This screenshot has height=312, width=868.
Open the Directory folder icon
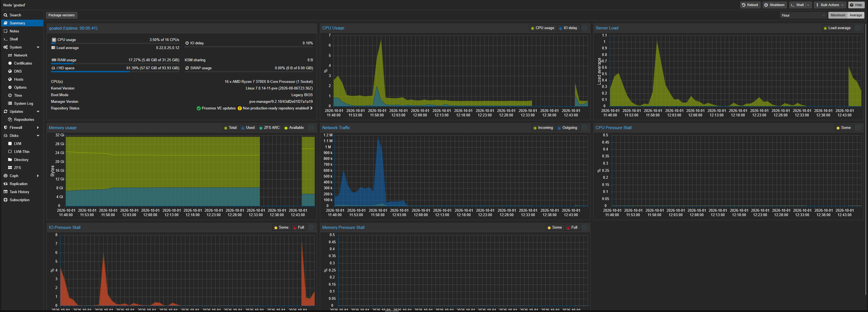point(10,160)
